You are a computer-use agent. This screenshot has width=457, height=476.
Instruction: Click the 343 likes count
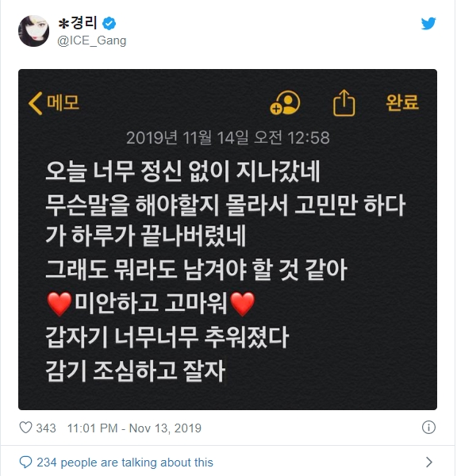coord(46,428)
